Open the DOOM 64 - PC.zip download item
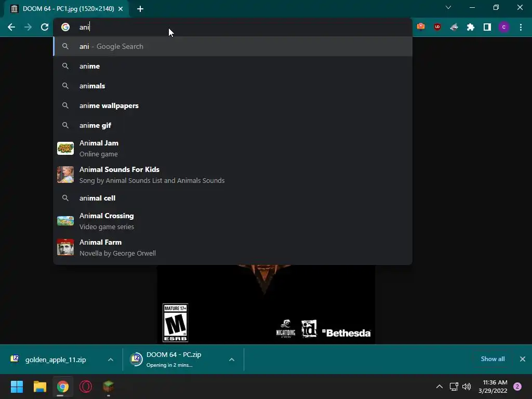 [x=175, y=360]
